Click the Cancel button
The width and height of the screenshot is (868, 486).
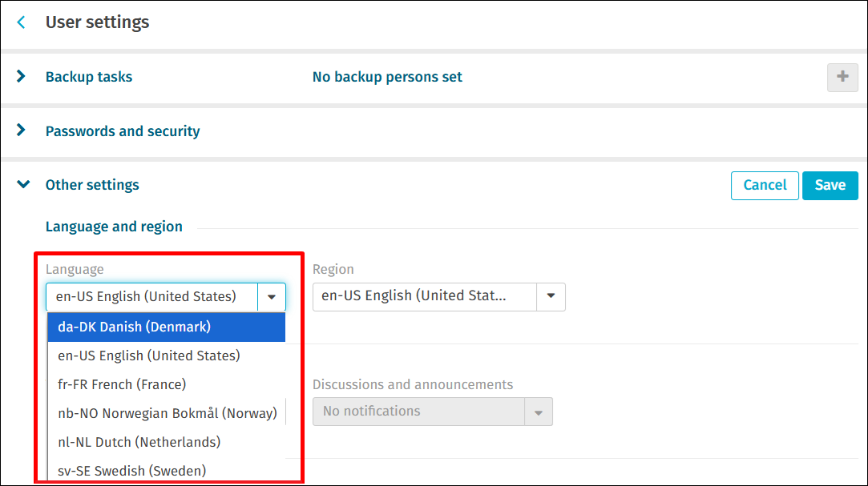765,185
